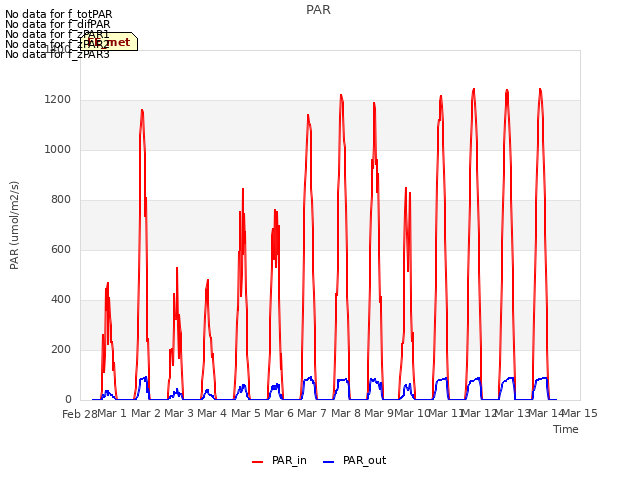Screen dimensions: 640x480
Task: Click the 600 y-axis tick label
Action: [61, 249]
